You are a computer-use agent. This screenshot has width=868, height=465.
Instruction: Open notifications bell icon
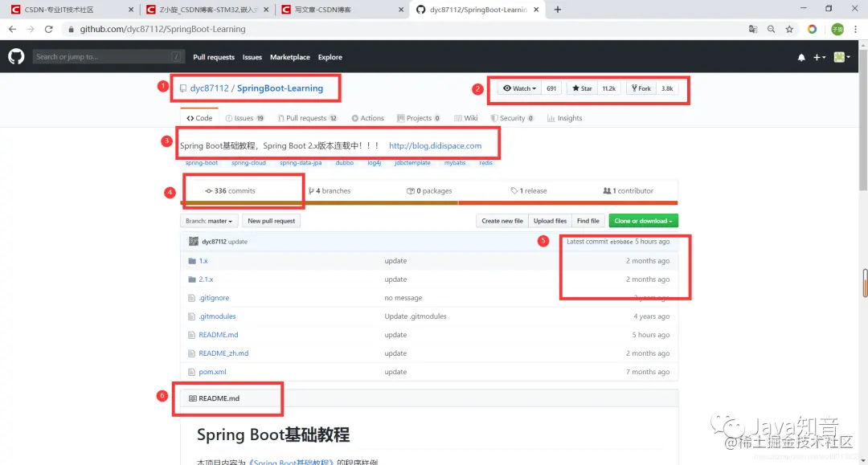pos(801,57)
